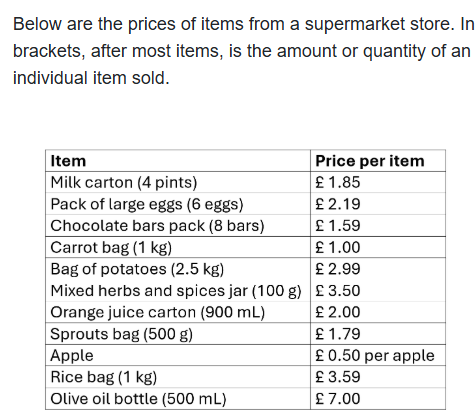Select the £ 1.79 price cell
Screen dimensions: 475x420
pyautogui.click(x=378, y=334)
